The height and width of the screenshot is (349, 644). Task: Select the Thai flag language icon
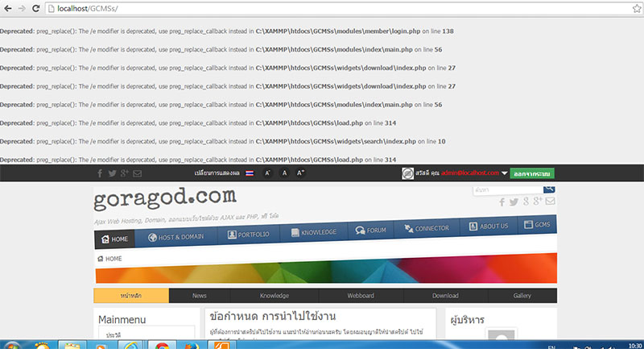[250, 173]
